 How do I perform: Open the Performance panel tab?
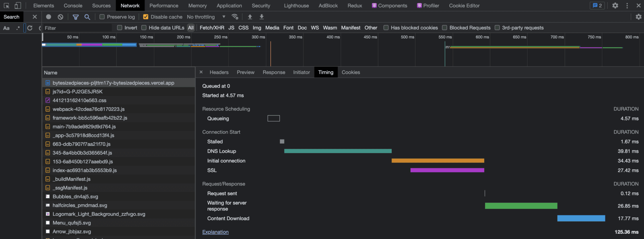click(164, 6)
